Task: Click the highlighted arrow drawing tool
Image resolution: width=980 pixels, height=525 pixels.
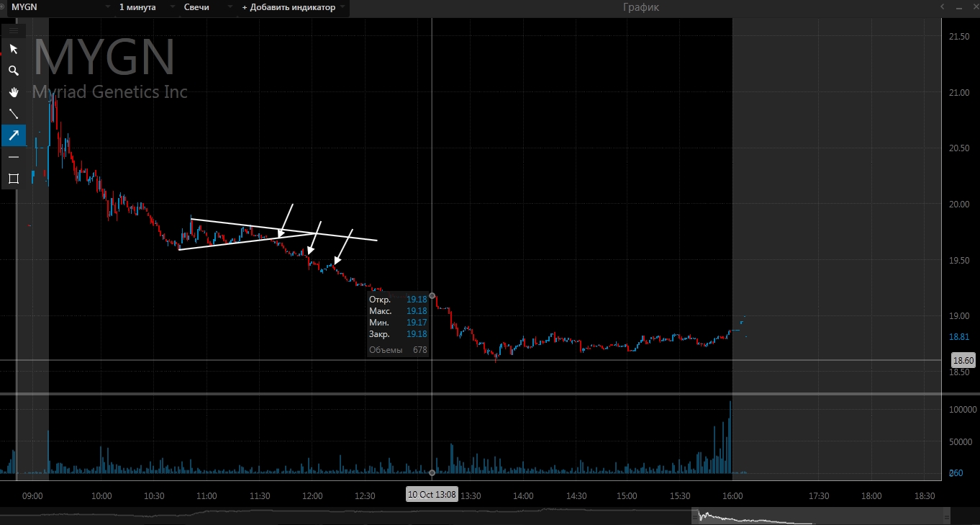Action: (14, 135)
